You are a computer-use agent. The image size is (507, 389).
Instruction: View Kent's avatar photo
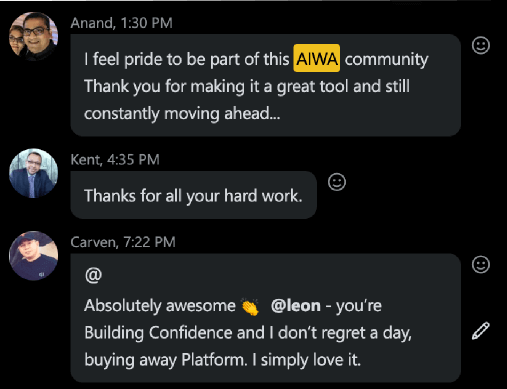tap(33, 173)
